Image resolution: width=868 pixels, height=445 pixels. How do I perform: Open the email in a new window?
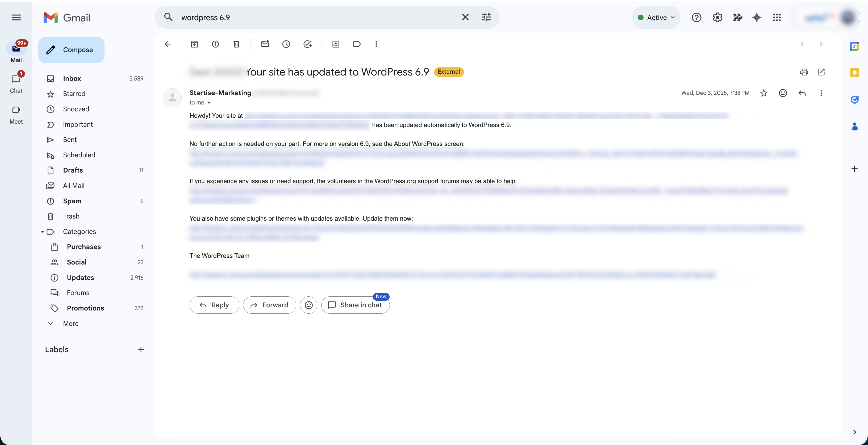pos(821,72)
